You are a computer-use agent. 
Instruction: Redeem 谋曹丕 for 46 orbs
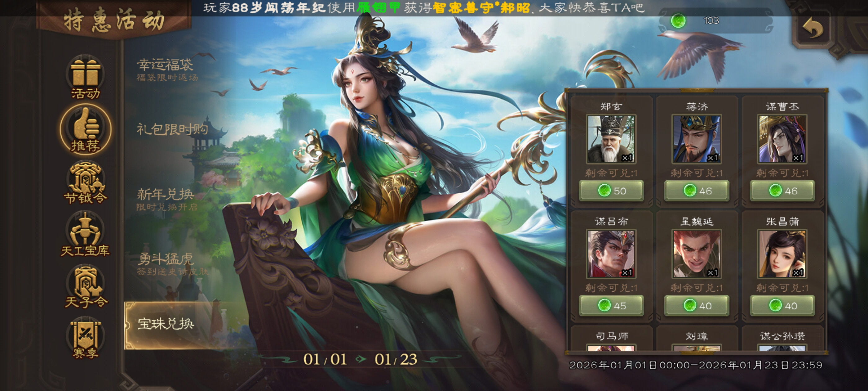click(x=782, y=191)
